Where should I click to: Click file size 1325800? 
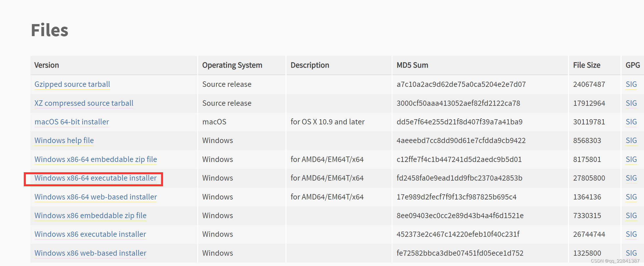click(587, 253)
